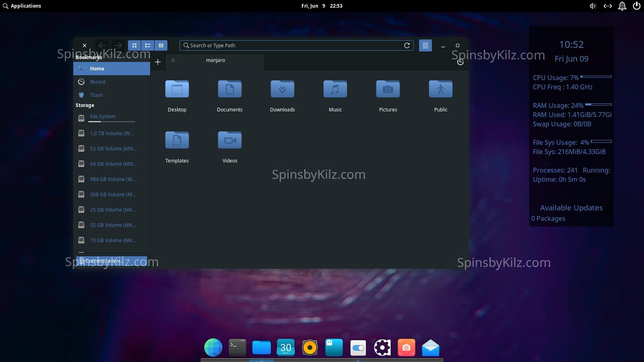The height and width of the screenshot is (362, 644).
Task: Open the file manager hamburger menu
Action: [425, 45]
